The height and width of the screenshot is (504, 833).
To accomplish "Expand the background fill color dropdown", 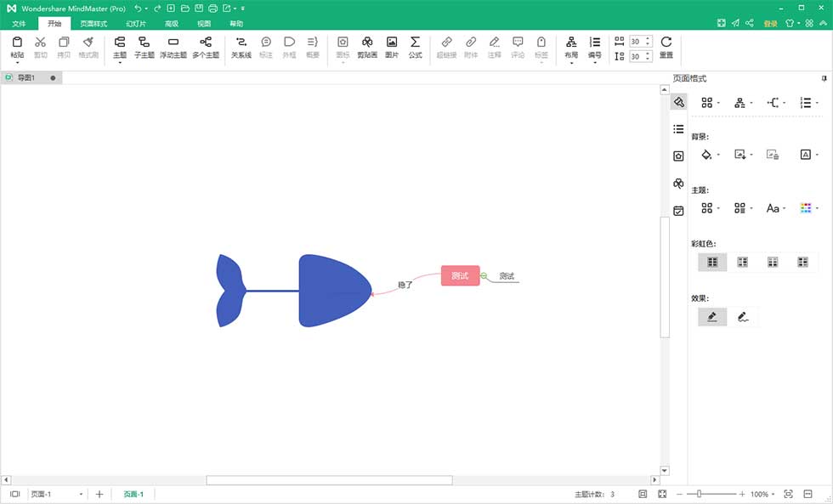I will (719, 155).
